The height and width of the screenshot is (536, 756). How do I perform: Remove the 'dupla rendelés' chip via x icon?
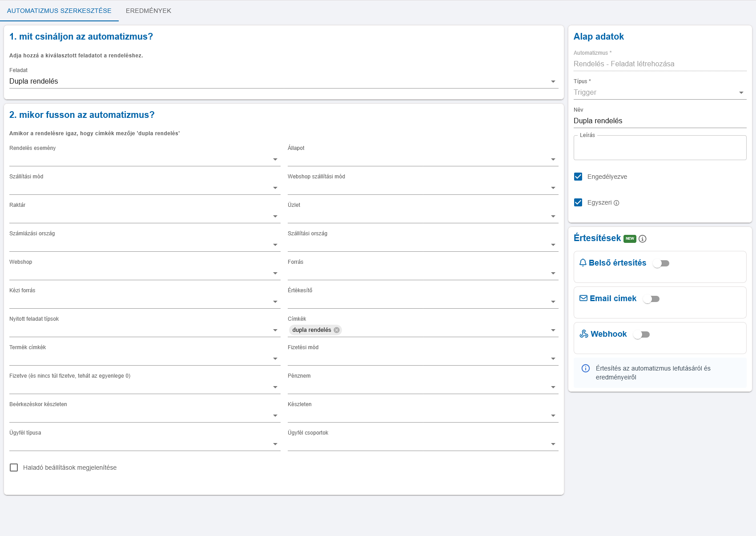tap(337, 330)
